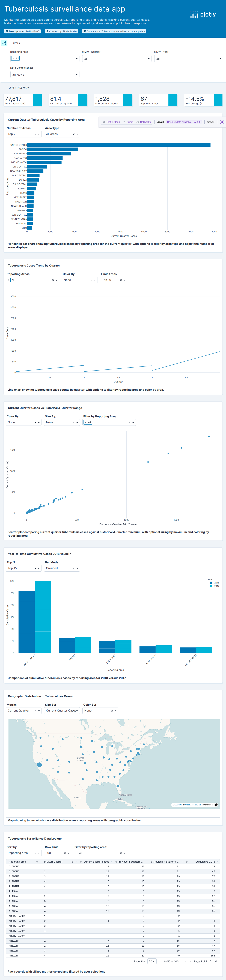This screenshot has height=980, width=226.
Task: Open the MMWR Year dropdown
Action: click(x=188, y=59)
